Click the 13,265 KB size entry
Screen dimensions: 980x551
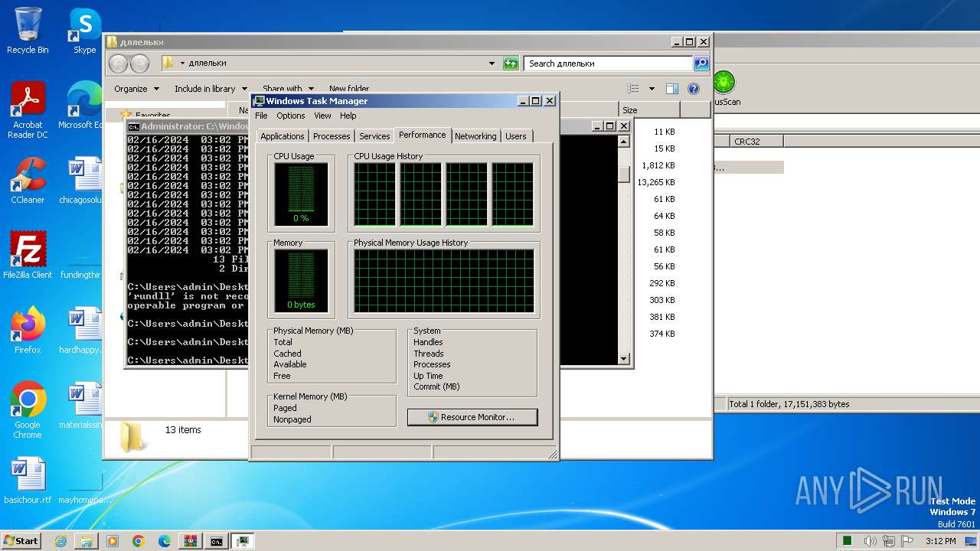click(656, 182)
